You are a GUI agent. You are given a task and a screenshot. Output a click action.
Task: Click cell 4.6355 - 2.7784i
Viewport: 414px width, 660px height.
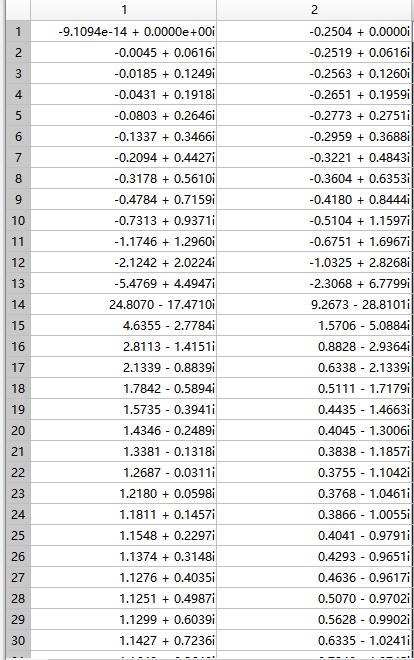pos(124,325)
